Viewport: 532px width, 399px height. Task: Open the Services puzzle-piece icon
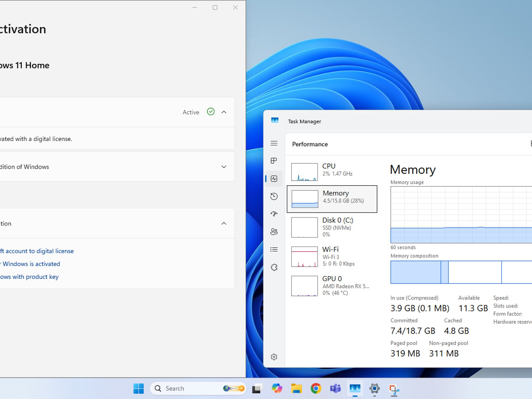pyautogui.click(x=274, y=267)
